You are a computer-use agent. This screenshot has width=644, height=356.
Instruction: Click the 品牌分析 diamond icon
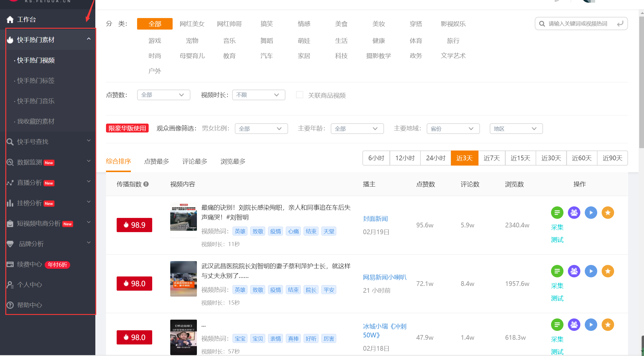[x=10, y=244]
